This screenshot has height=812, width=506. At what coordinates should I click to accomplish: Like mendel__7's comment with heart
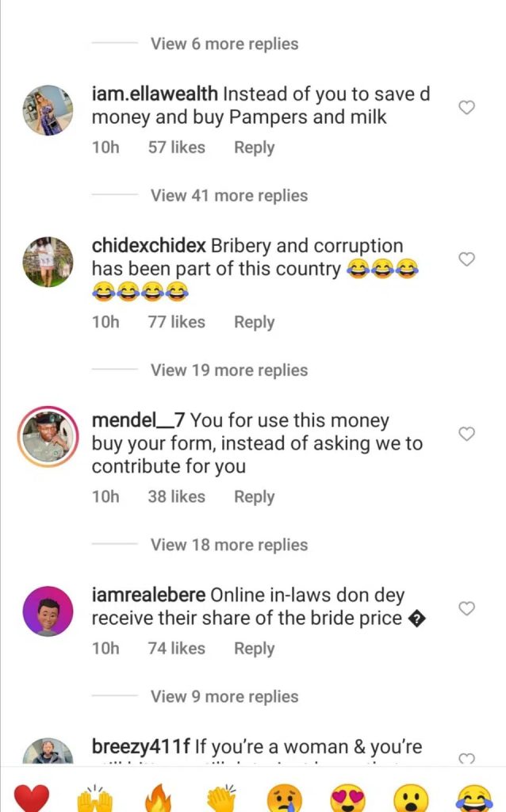467,434
